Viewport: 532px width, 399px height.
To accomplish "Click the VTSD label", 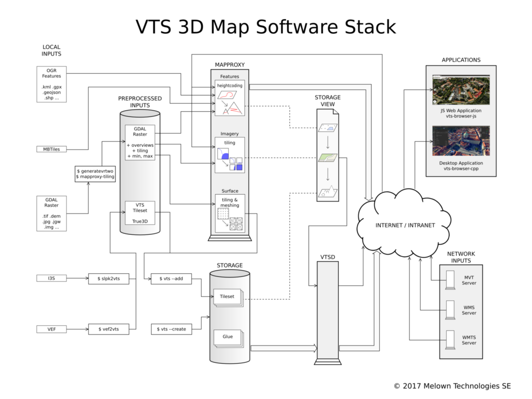I will coord(328,257).
